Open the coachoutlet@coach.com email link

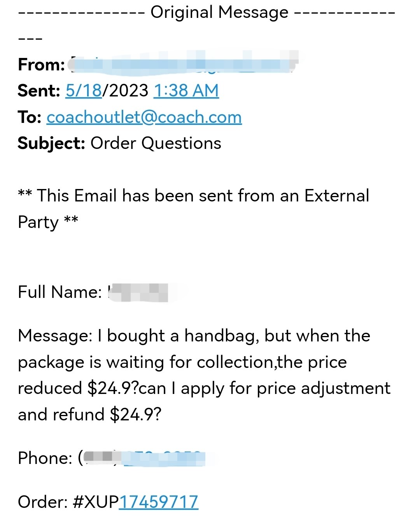click(x=144, y=117)
